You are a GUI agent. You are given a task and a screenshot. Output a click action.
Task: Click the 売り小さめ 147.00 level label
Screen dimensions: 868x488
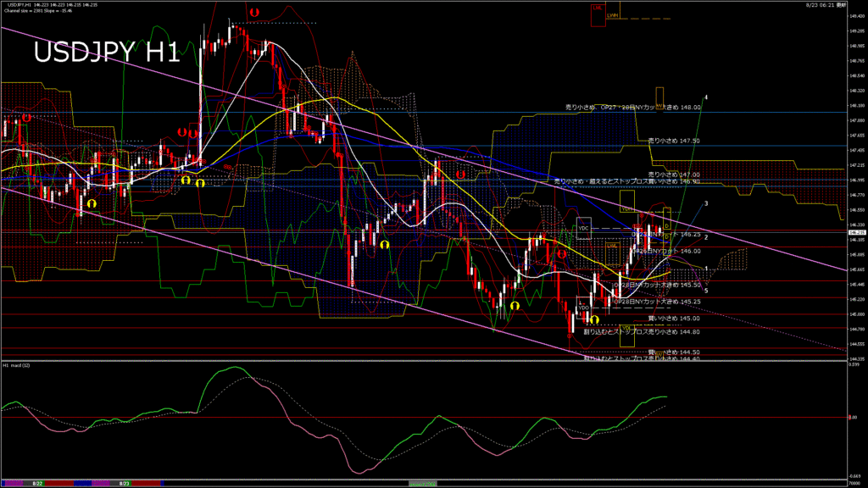(674, 174)
